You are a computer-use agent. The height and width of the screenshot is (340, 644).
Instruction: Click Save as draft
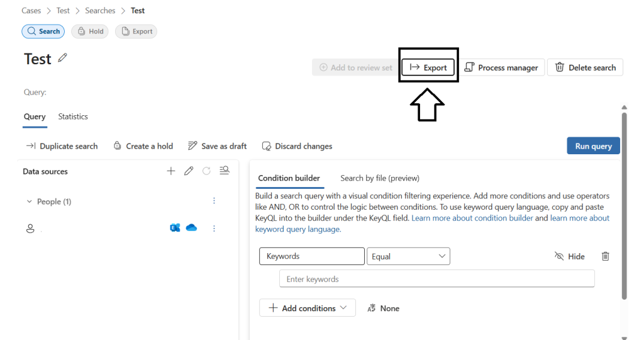click(217, 146)
